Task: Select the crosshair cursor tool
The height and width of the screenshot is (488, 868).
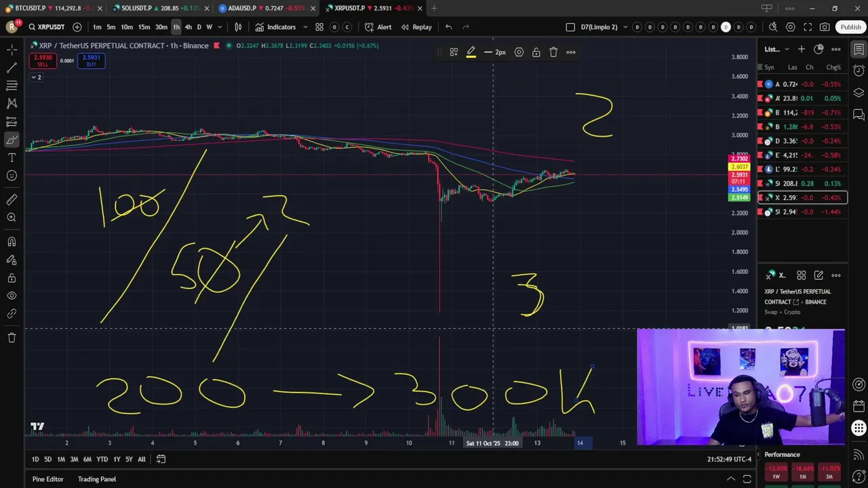Action: [12, 50]
